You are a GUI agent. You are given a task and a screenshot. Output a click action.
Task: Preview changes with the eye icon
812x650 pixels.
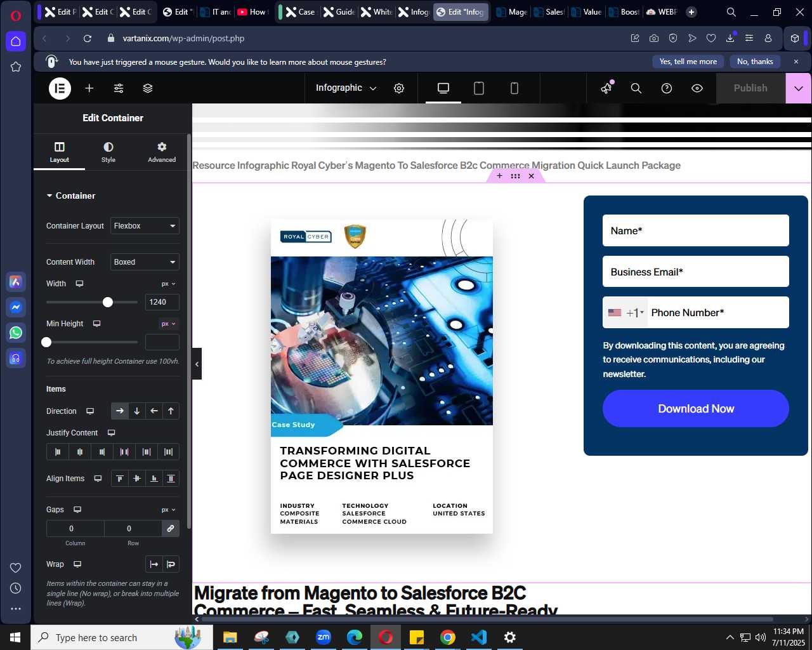(x=697, y=88)
